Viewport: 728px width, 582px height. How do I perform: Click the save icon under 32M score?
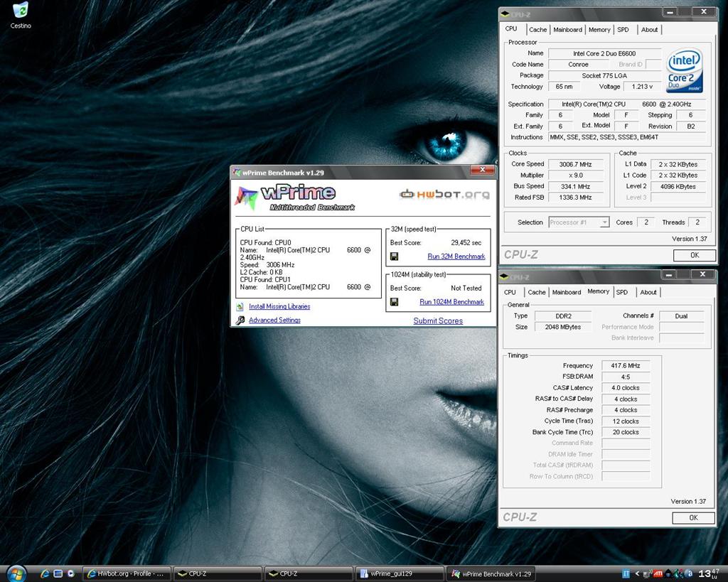(x=394, y=257)
